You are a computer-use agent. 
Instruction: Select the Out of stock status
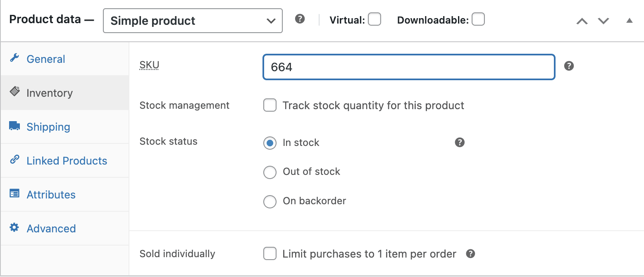[270, 172]
